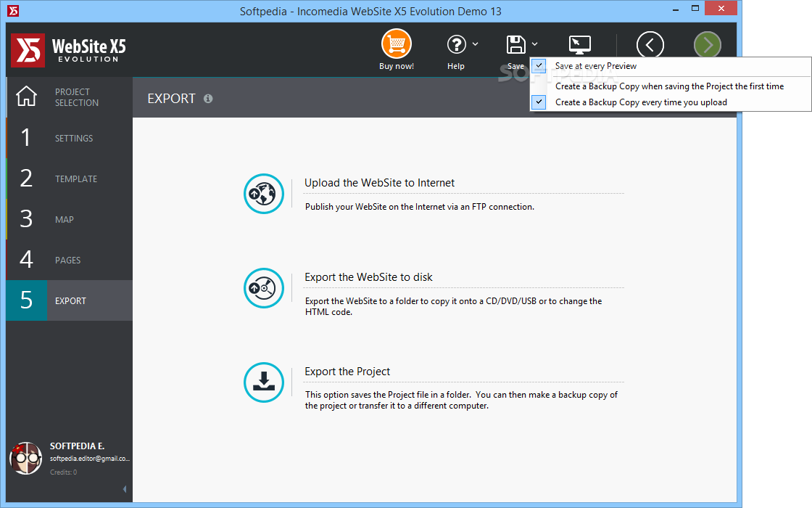
Task: Go to step 4 Pages
Action: pos(70,260)
